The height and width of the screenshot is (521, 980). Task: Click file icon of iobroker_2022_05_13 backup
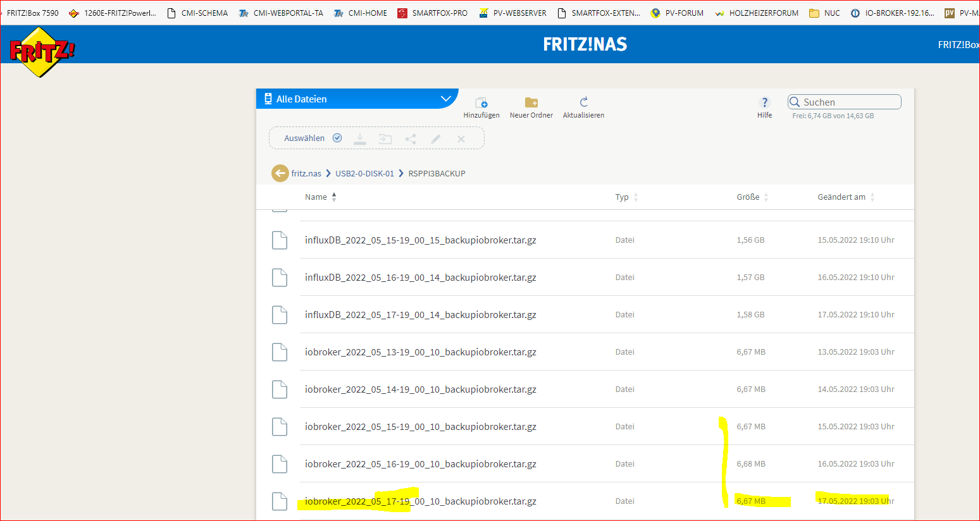click(280, 352)
